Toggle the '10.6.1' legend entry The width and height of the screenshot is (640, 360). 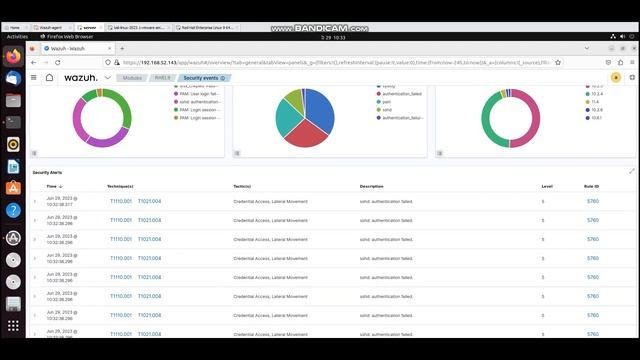click(594, 118)
